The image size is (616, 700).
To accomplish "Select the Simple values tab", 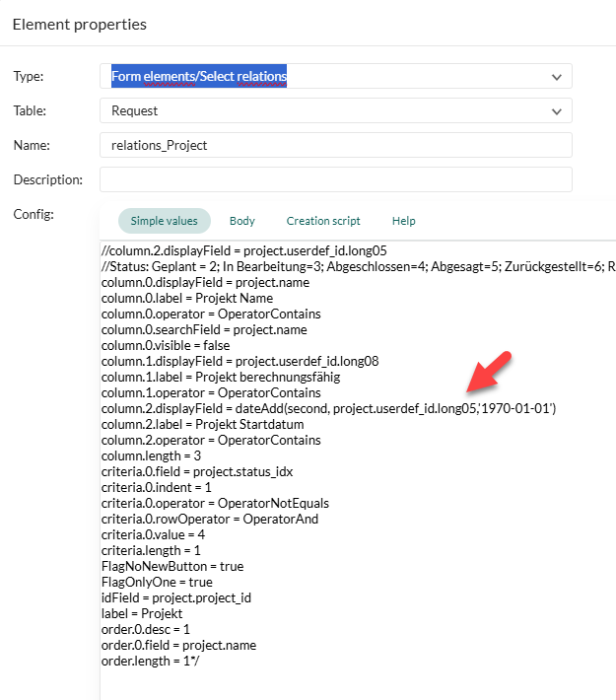I will (164, 221).
